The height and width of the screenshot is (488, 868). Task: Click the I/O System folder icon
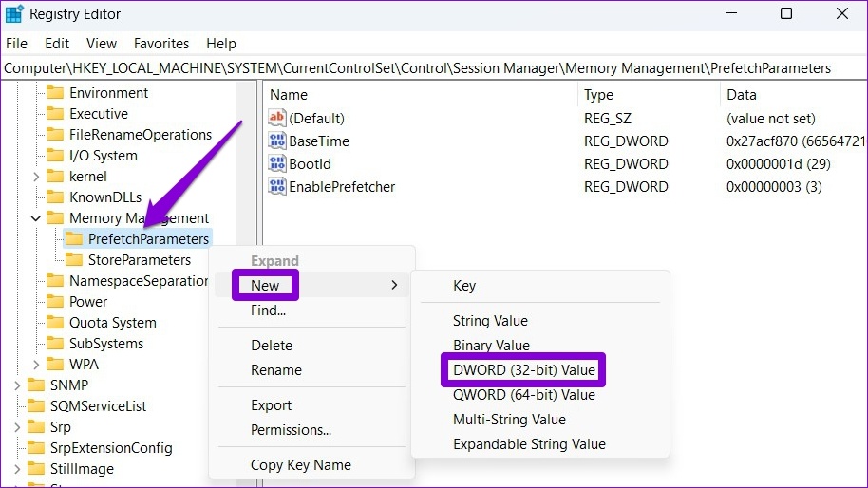[x=55, y=156]
